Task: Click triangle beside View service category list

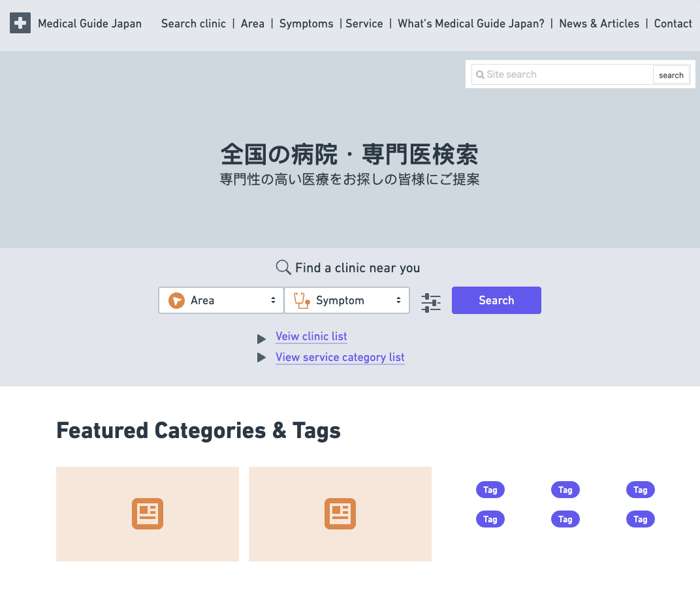Action: click(x=261, y=358)
